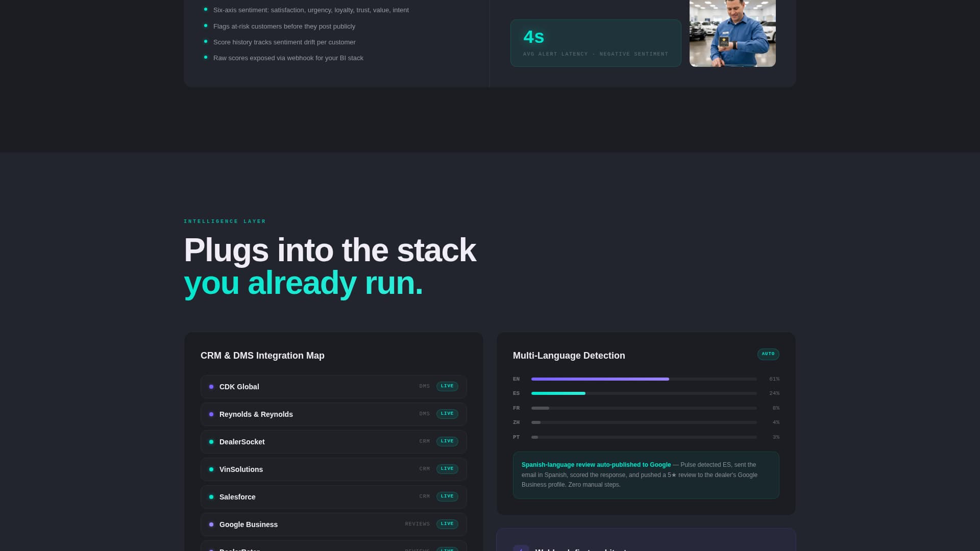Image resolution: width=980 pixels, height=551 pixels.
Task: Click the LIVE badge for Reynolds & Reynolds
Action: (x=447, y=414)
